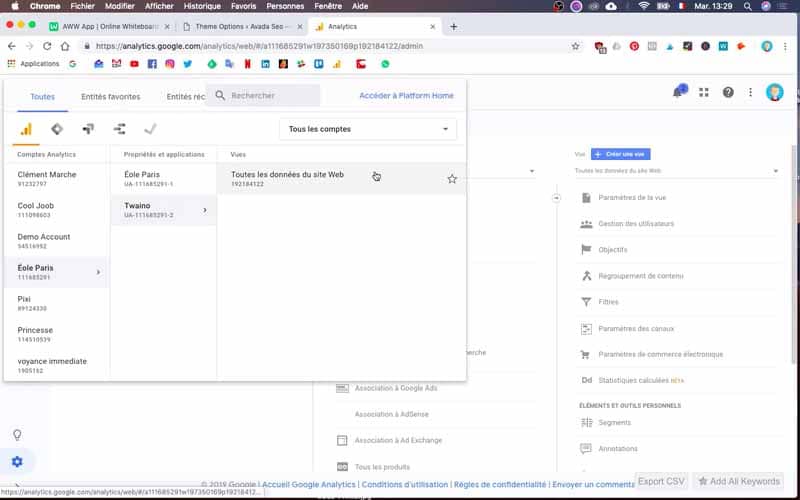Select the Surveys checkmark product icon
800x500 pixels.
pyautogui.click(x=150, y=129)
